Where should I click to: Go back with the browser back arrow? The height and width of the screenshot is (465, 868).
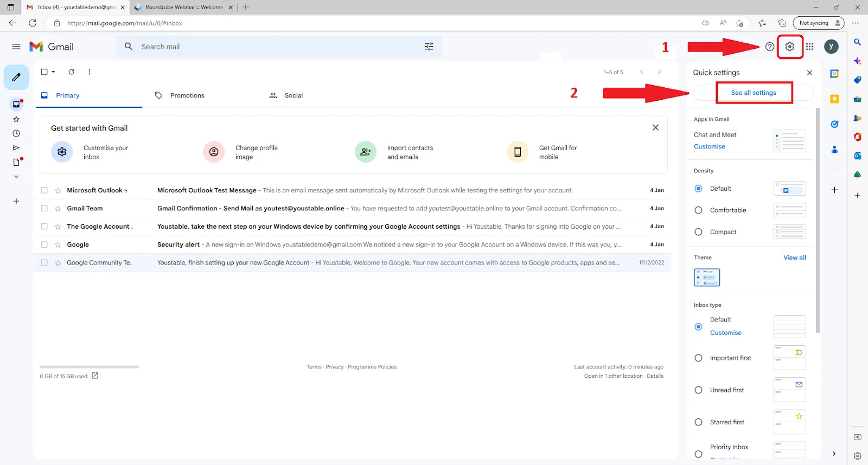point(12,23)
